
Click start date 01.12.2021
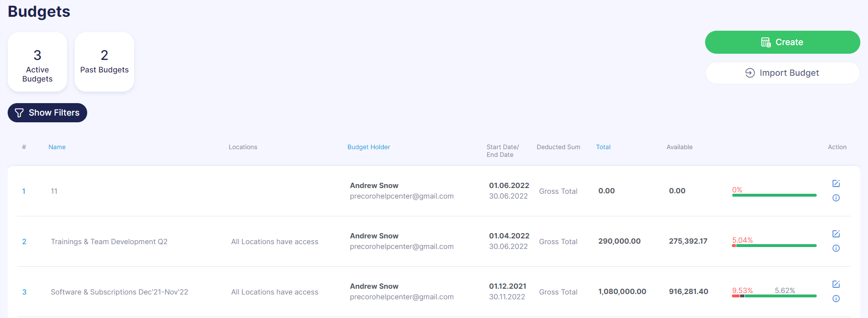coord(508,286)
